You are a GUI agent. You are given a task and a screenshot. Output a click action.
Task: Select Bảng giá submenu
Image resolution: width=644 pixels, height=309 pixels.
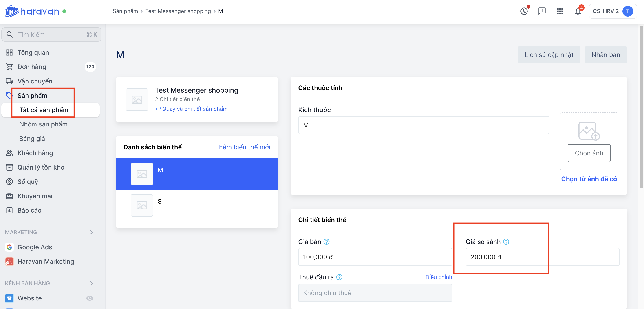(32, 139)
